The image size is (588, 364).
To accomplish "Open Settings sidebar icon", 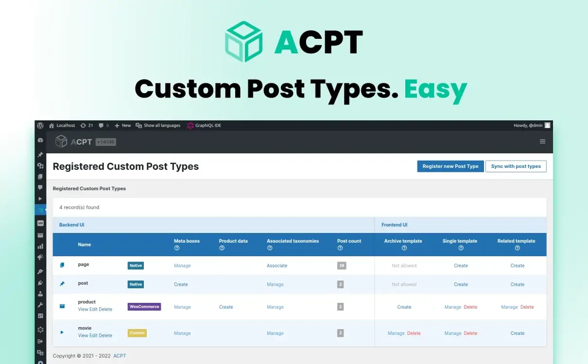I will [40, 315].
